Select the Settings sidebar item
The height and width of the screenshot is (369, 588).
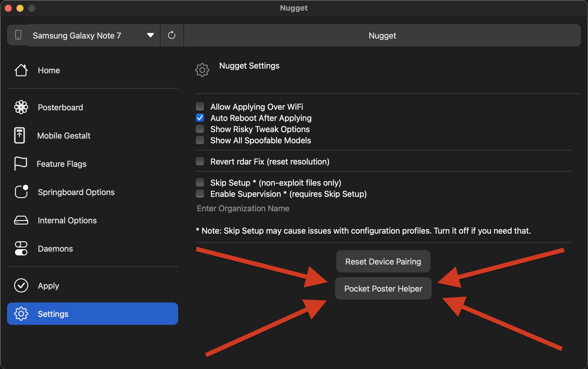tap(93, 314)
